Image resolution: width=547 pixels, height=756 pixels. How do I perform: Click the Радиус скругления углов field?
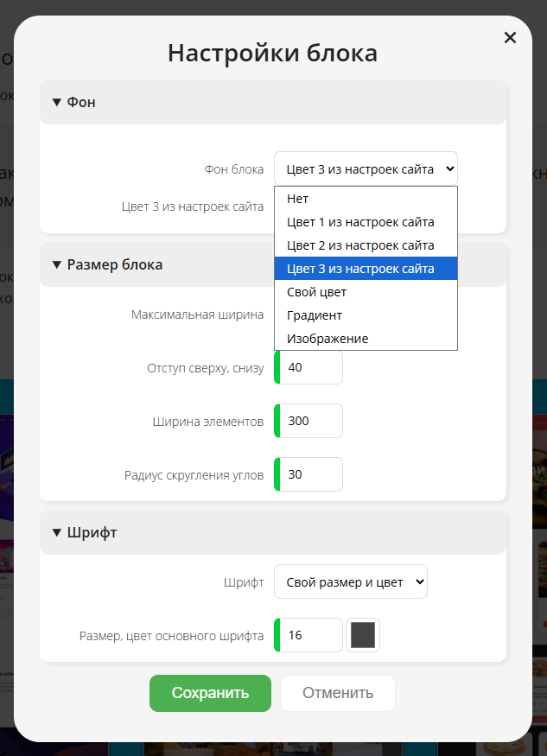308,474
